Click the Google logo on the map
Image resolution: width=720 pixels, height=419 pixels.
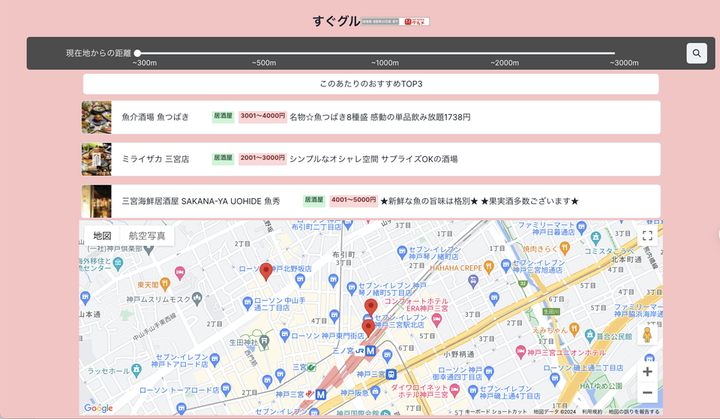[98, 408]
